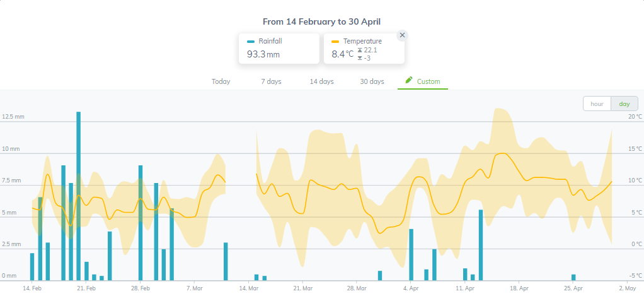
Task: Click the maximum temperature up-arrow icon
Action: (360, 50)
